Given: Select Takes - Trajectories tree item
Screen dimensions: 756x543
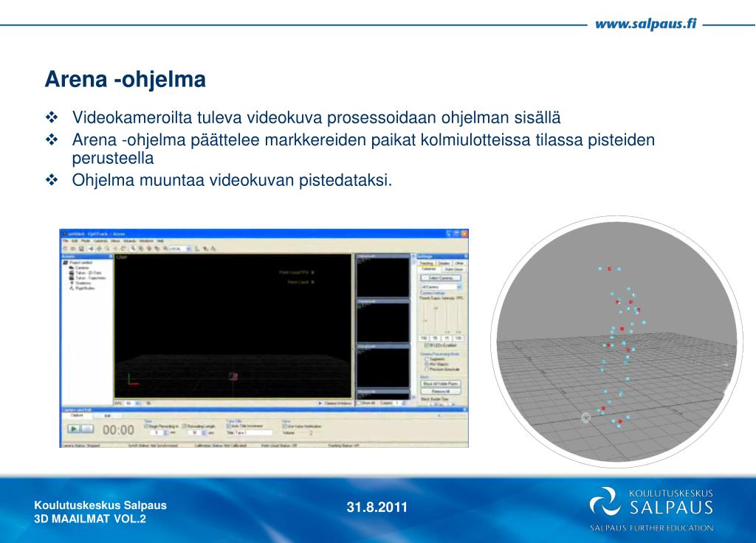Looking at the screenshot, I should (x=88, y=278).
